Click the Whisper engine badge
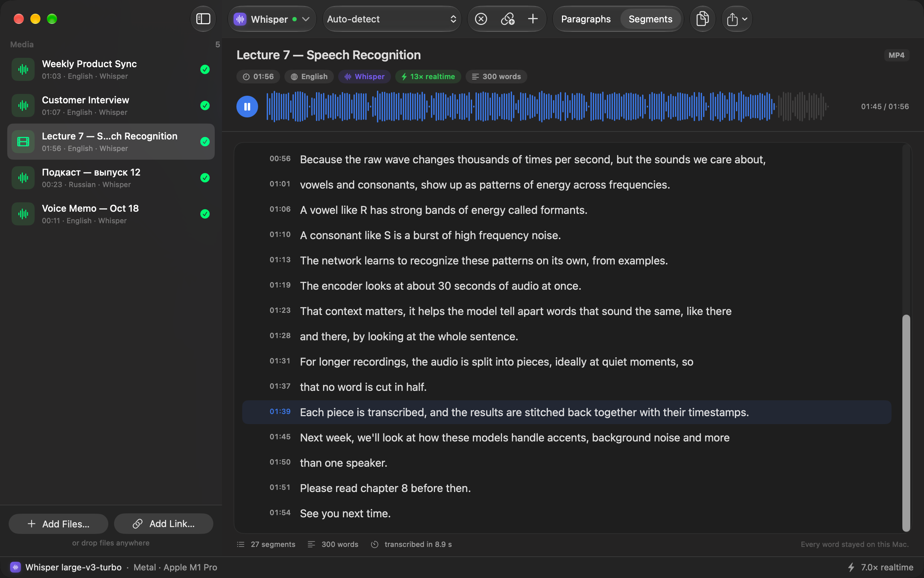 pyautogui.click(x=364, y=77)
